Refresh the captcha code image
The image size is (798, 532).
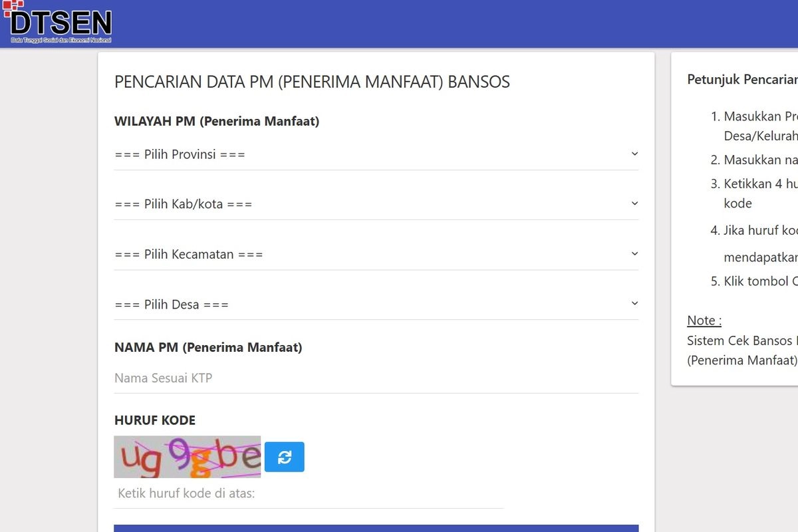(285, 457)
